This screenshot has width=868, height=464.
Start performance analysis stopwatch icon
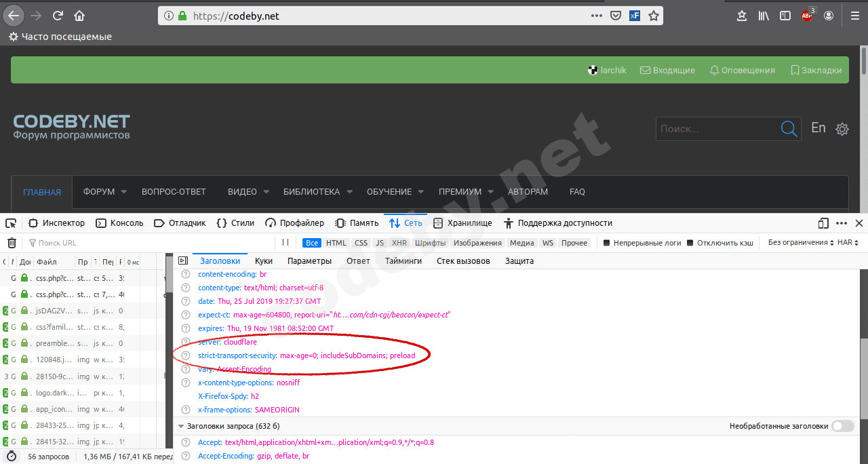click(x=12, y=457)
